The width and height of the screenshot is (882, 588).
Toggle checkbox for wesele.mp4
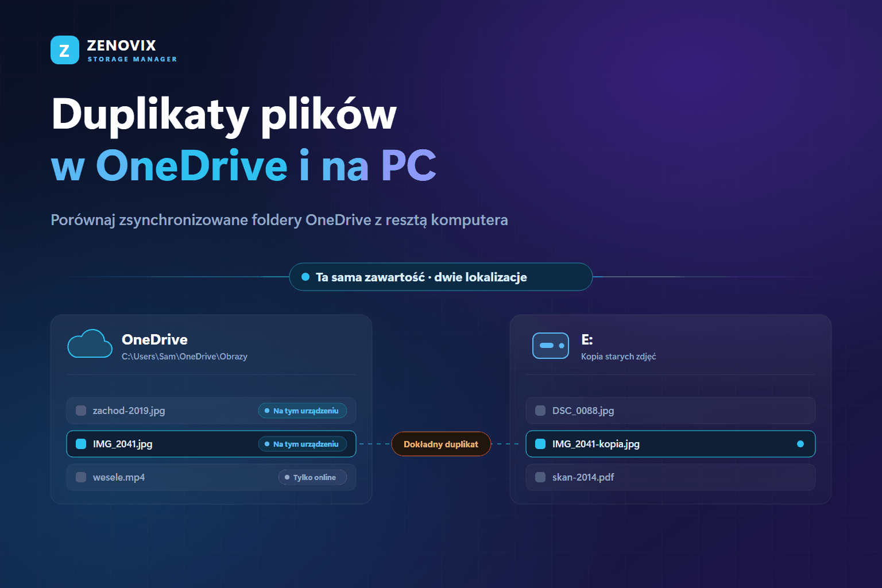81,477
